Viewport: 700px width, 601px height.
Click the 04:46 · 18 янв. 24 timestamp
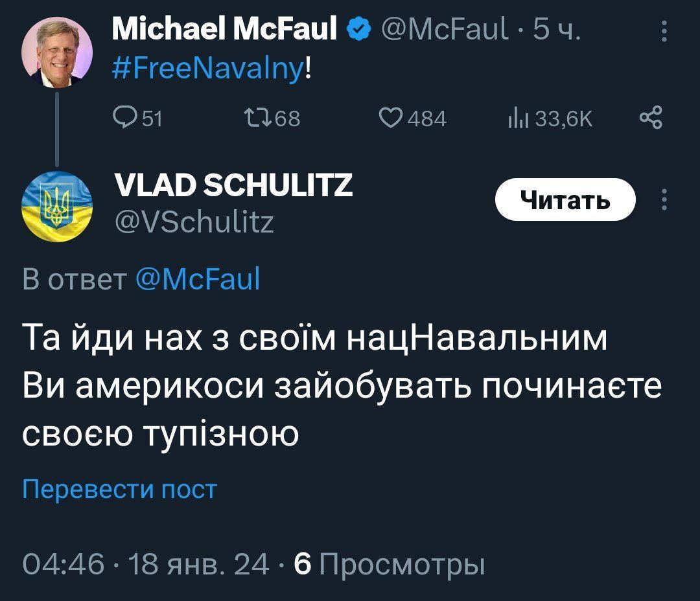tap(146, 564)
